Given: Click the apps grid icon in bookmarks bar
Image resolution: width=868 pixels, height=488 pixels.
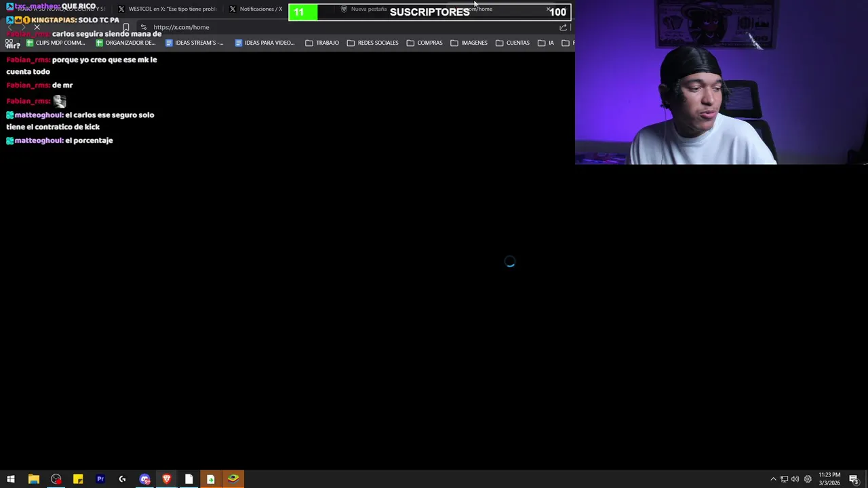Looking at the screenshot, I should pos(9,43).
